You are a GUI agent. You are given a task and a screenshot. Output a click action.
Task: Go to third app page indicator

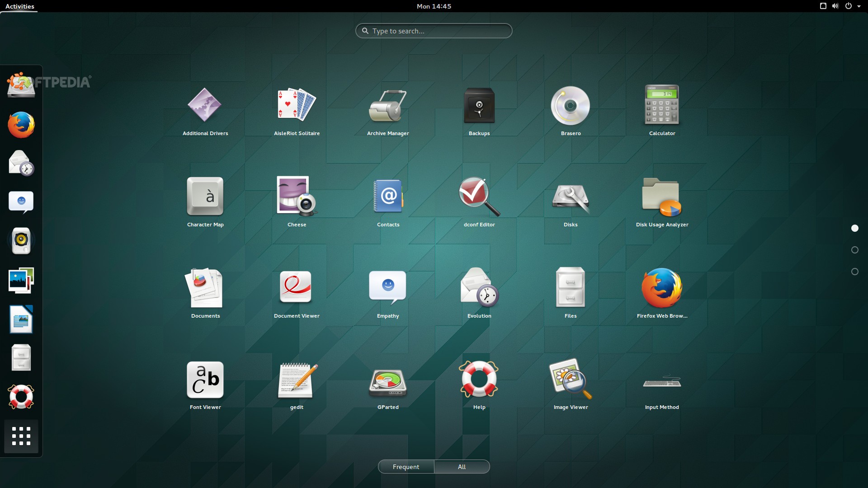(x=855, y=272)
